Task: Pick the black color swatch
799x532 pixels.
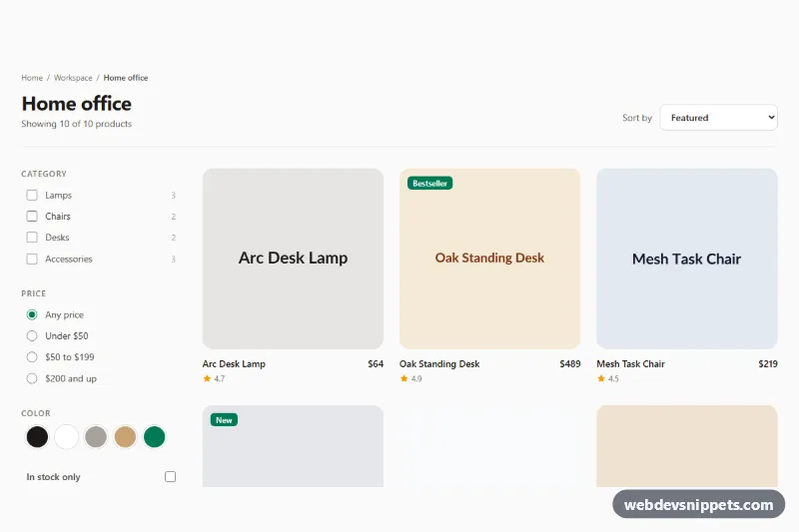Action: click(x=37, y=437)
